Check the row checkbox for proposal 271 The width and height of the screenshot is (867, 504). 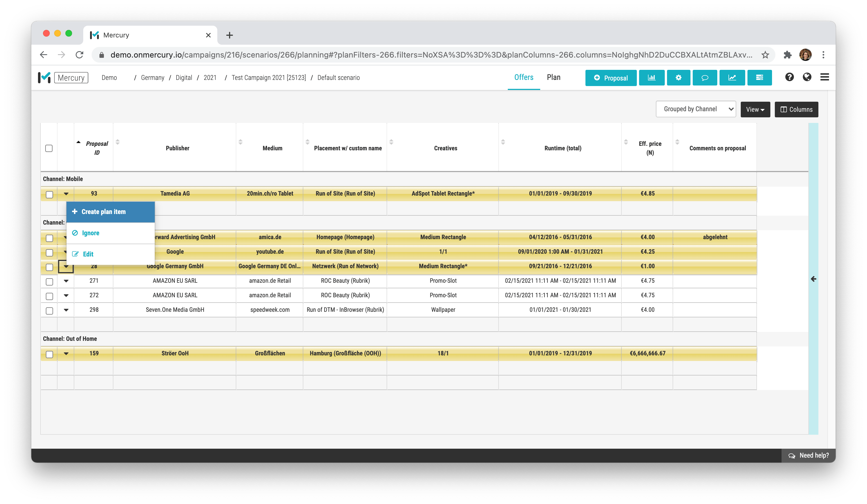[49, 281]
